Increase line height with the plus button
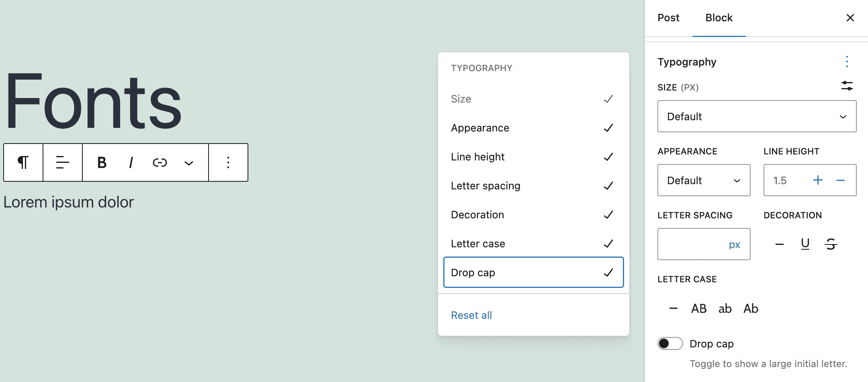 coord(819,180)
